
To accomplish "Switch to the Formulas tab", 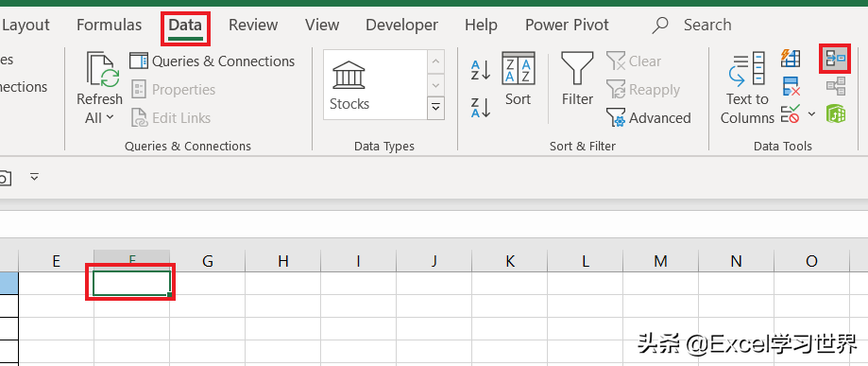I will click(x=109, y=25).
